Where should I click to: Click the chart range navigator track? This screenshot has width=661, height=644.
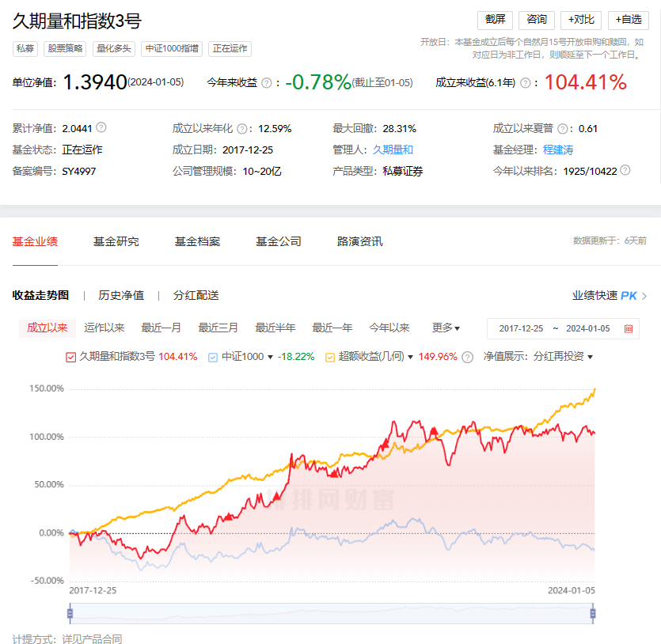[332, 613]
